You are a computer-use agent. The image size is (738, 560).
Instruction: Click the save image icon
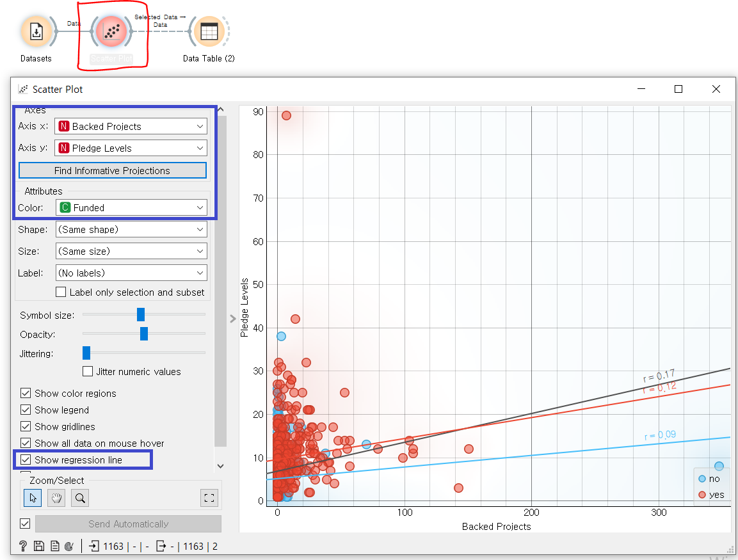39,546
